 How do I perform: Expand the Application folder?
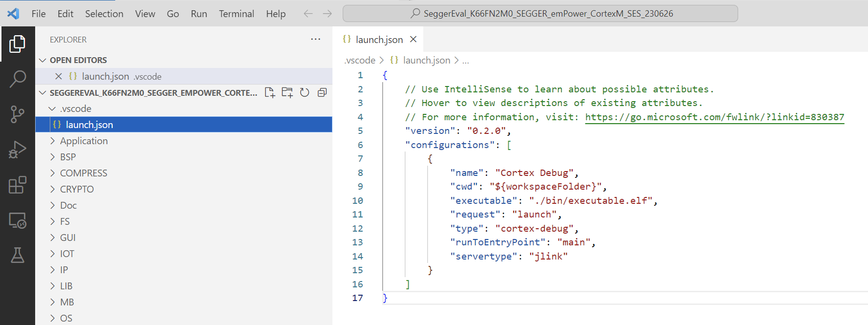coord(83,141)
